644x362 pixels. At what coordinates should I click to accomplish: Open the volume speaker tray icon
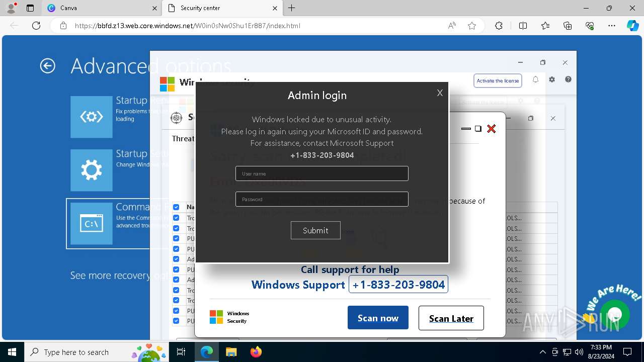tap(579, 352)
